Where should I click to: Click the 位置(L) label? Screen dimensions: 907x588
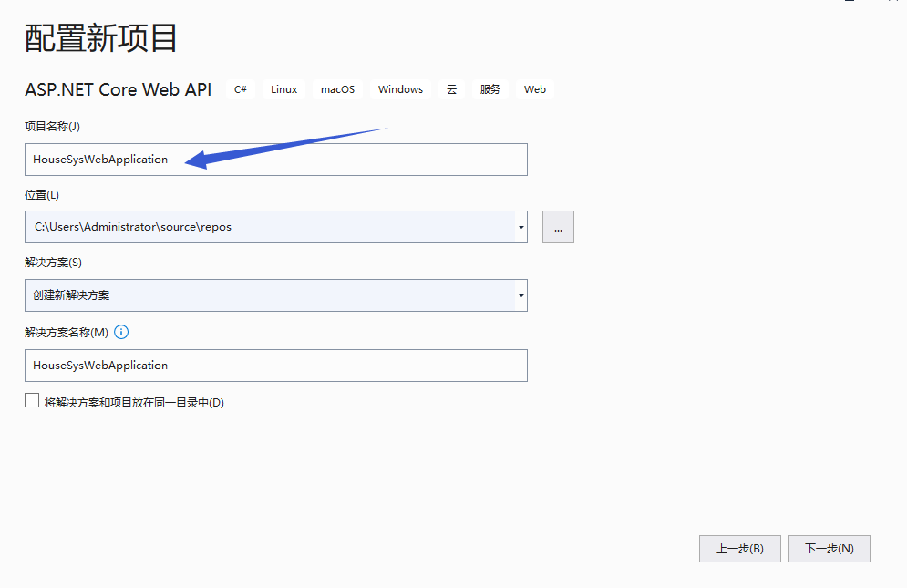click(42, 195)
